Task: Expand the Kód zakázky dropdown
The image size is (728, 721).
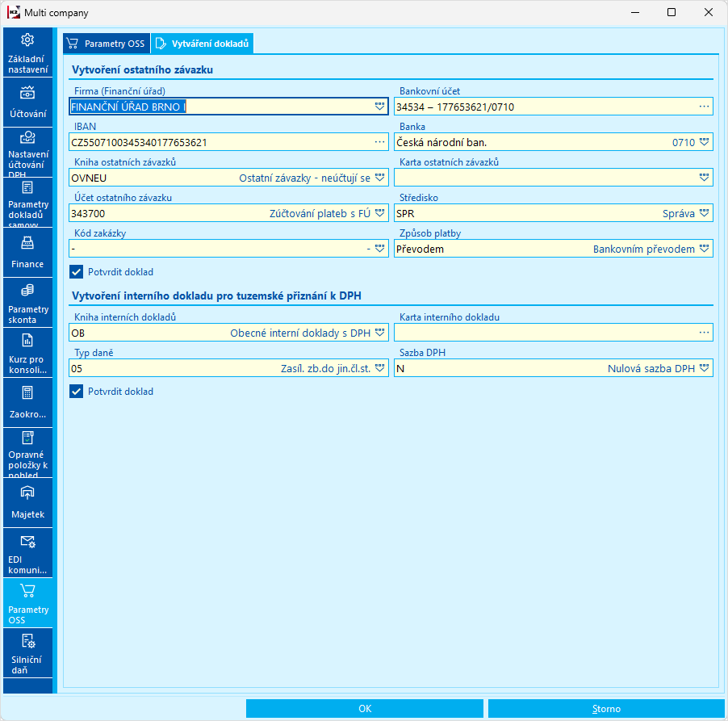Action: (380, 249)
